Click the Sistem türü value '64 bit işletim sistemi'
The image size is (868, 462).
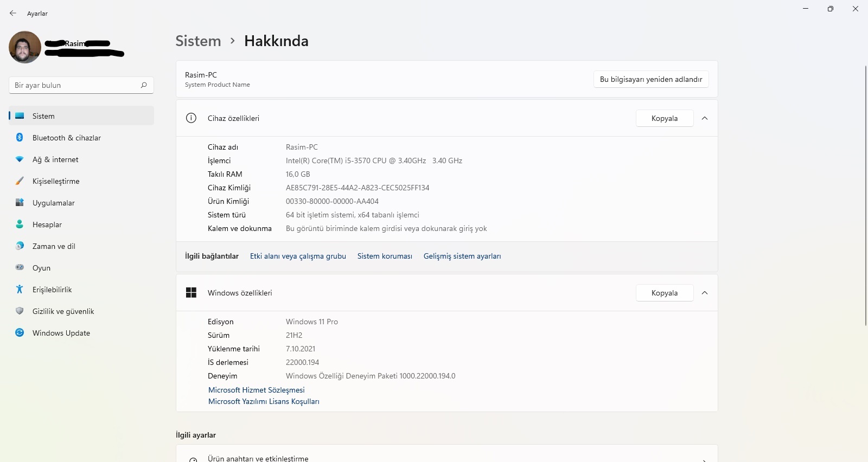[353, 215]
